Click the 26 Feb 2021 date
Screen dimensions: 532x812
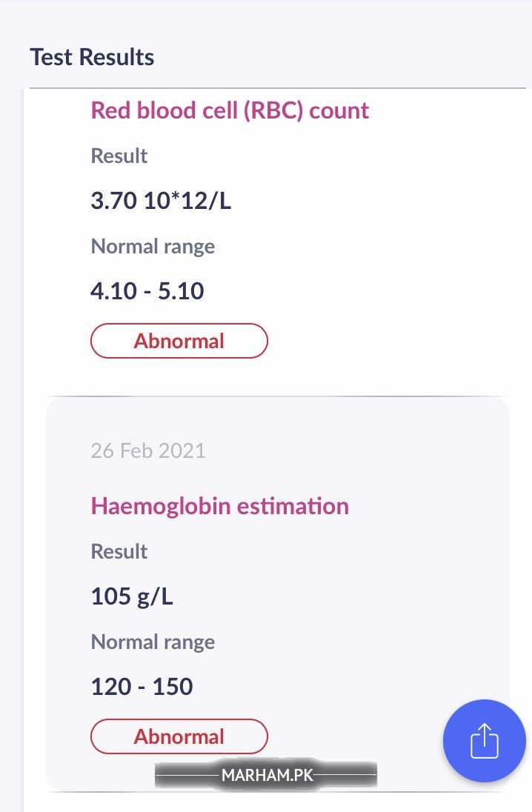point(148,450)
